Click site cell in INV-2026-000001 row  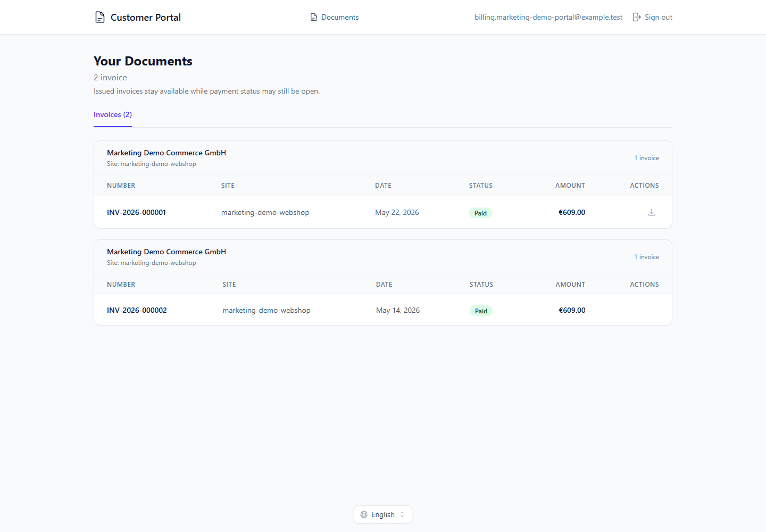coord(265,212)
